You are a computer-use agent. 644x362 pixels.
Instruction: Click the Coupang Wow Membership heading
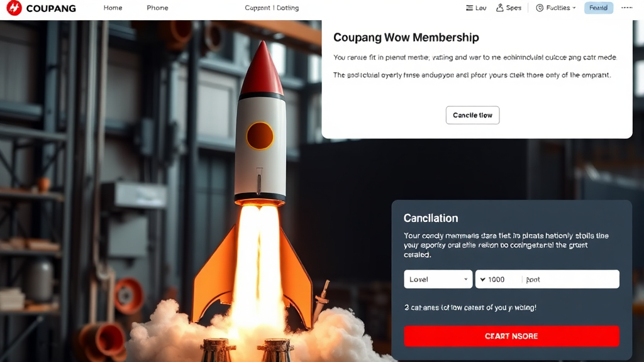pos(406,37)
